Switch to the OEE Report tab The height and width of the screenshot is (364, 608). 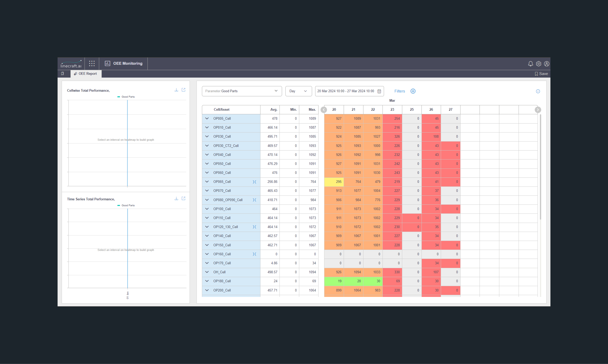[86, 74]
